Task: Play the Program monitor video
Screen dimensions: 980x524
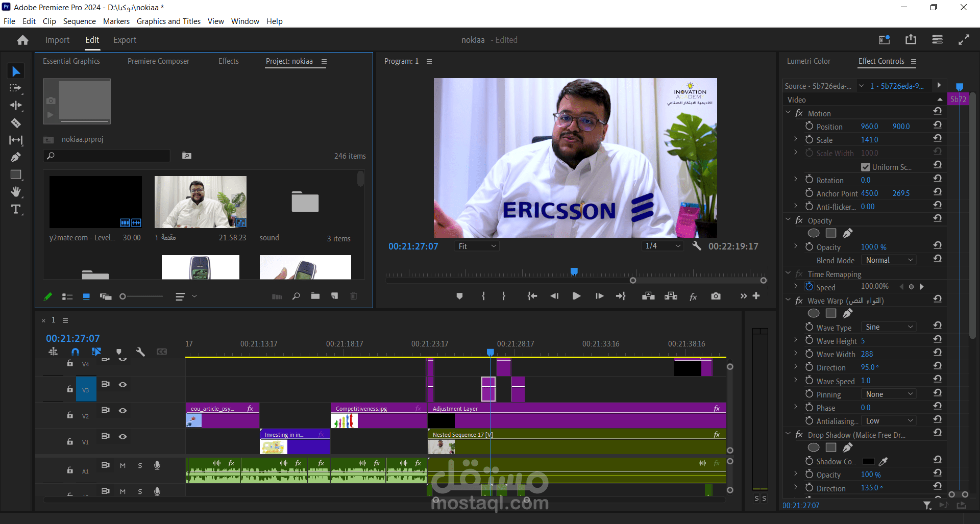Action: [x=576, y=296]
